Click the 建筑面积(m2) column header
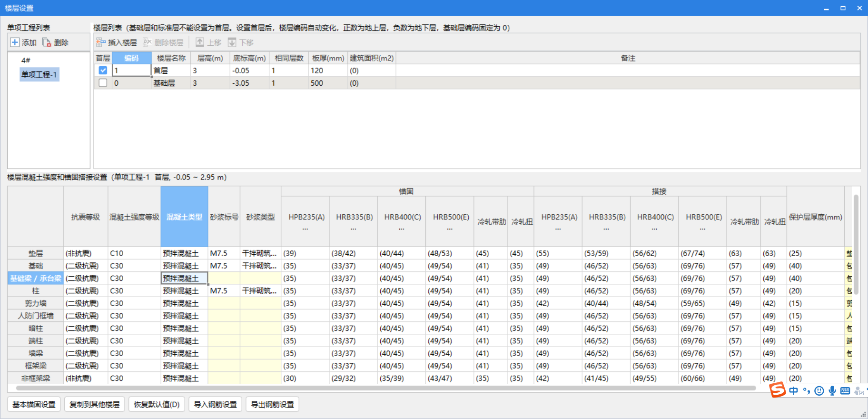 (372, 58)
